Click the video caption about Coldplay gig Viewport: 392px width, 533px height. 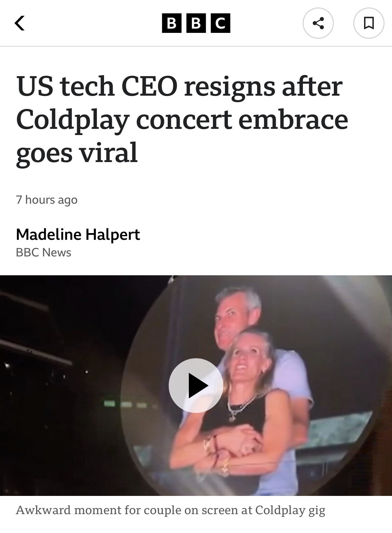170,510
